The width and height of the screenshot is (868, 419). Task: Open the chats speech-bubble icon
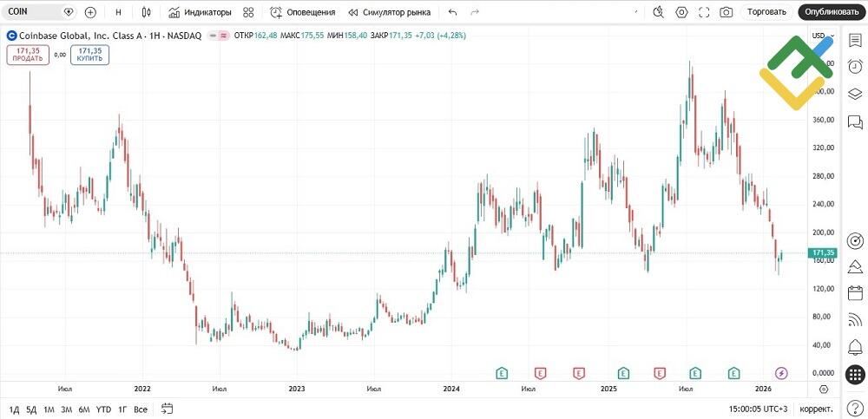coord(855,121)
